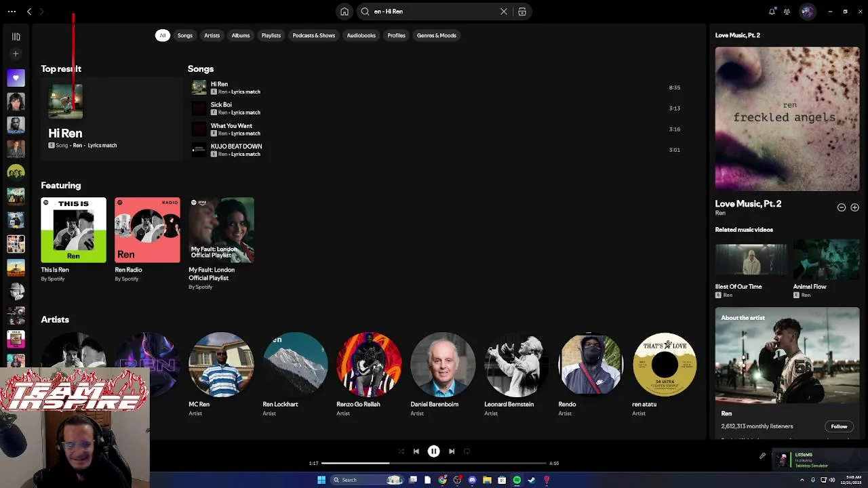The width and height of the screenshot is (868, 488).
Task: Switch to the Playlists filter
Action: pyautogui.click(x=271, y=35)
